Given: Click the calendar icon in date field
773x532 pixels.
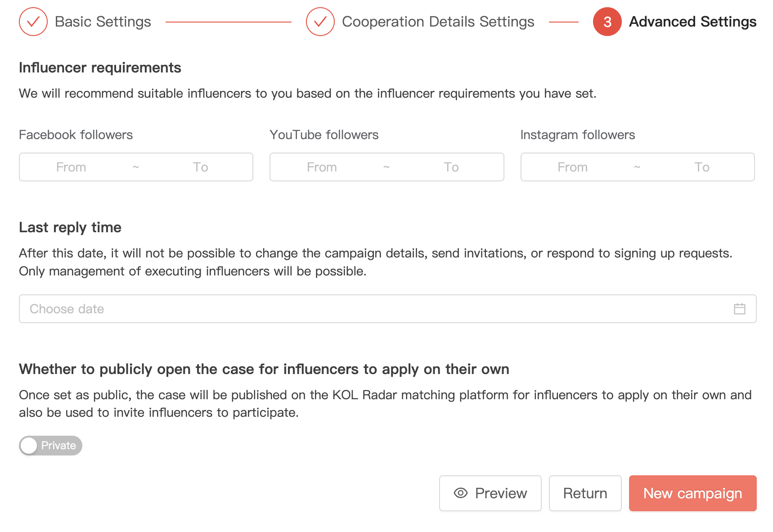Looking at the screenshot, I should pos(739,309).
